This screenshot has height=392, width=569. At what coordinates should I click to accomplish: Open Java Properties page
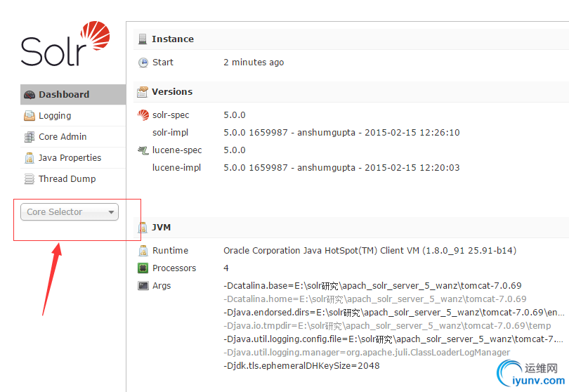pos(73,158)
